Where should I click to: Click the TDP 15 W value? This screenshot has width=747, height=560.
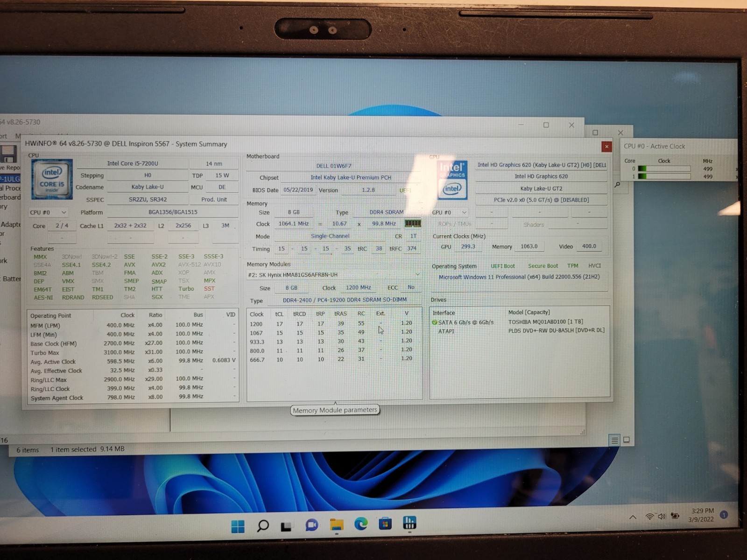(222, 175)
